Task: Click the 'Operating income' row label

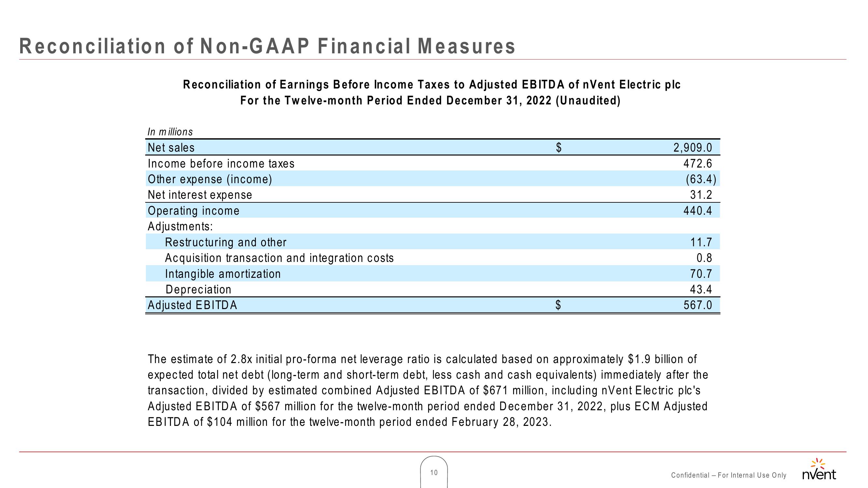Action: point(194,211)
